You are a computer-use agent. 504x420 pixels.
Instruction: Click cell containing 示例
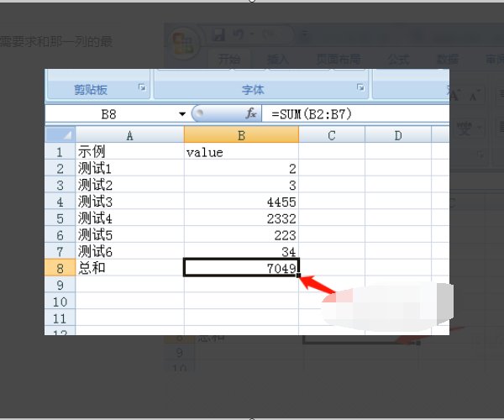(129, 152)
